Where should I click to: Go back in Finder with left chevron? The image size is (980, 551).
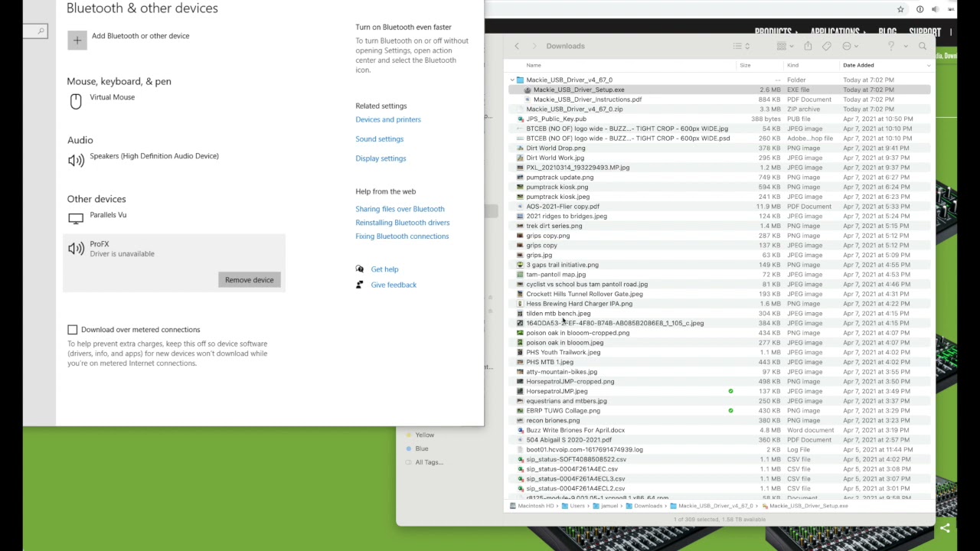pos(517,46)
